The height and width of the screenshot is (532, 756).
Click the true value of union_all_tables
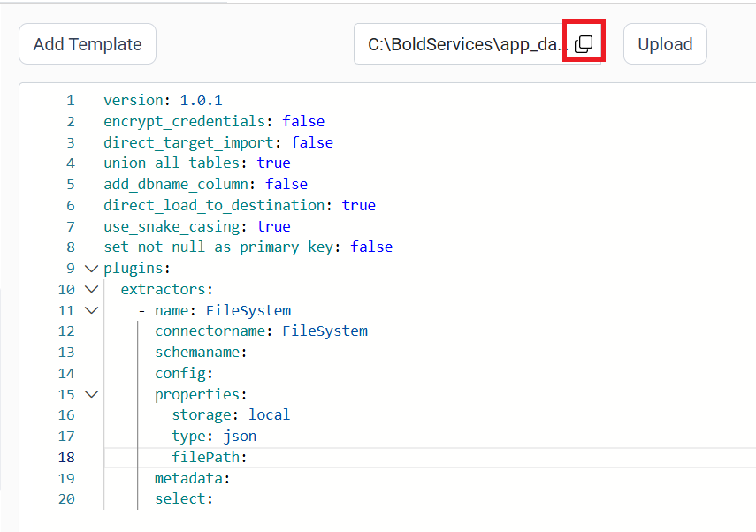(273, 163)
